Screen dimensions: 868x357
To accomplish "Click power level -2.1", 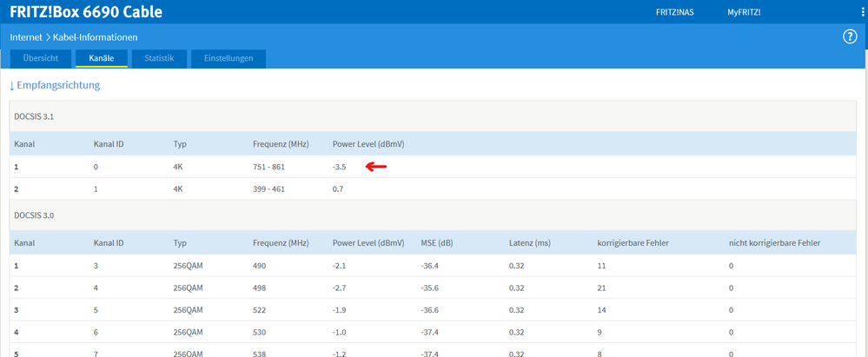I will point(340,266).
